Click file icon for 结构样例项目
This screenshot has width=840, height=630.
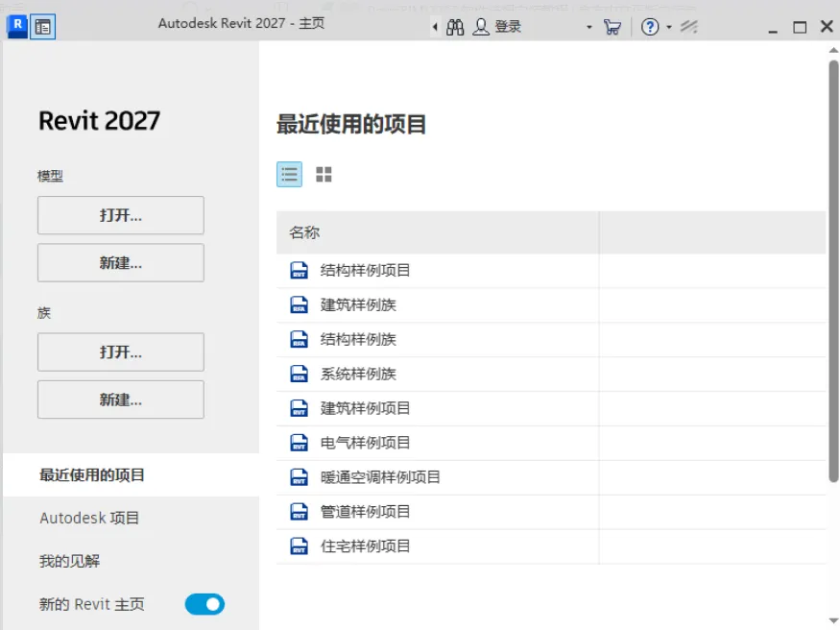299,270
